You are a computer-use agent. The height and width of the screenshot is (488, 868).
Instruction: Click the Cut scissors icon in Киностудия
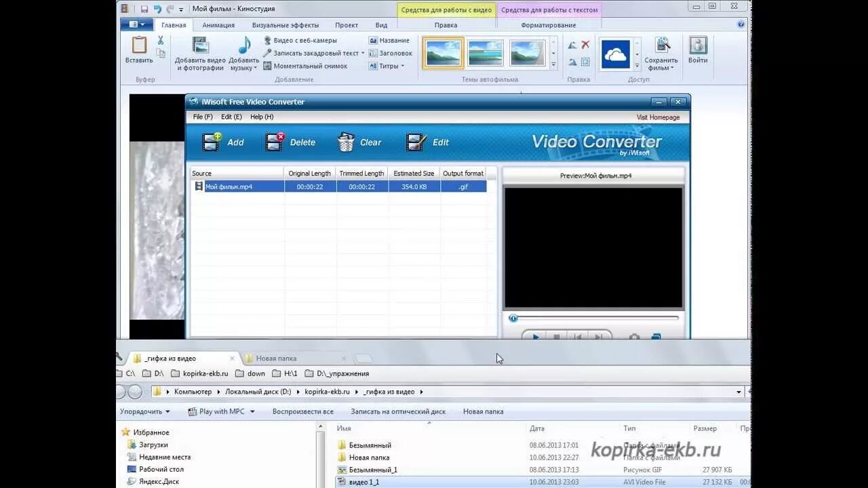pyautogui.click(x=161, y=41)
